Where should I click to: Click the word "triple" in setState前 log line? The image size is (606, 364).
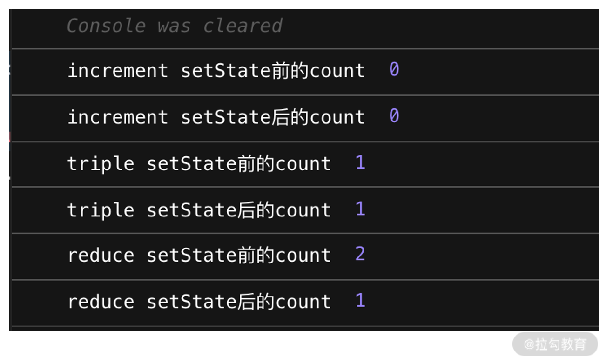[x=101, y=163]
